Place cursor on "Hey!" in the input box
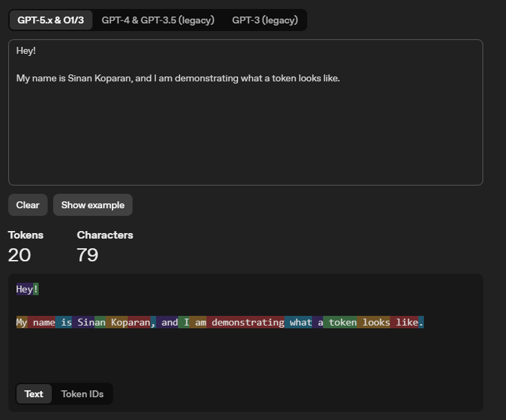This screenshot has height=420, width=506. [x=26, y=51]
